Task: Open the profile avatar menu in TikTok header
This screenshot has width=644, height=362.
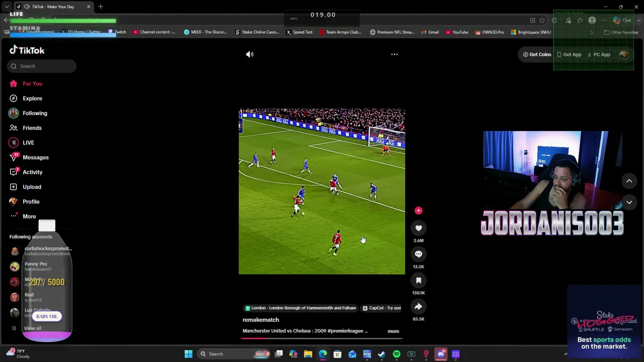Action: [x=624, y=54]
